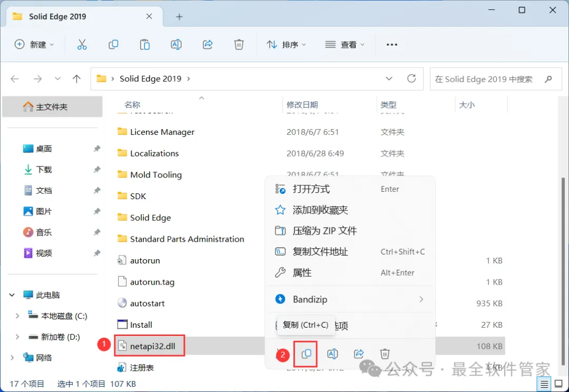This screenshot has width=569, height=392.
Task: Choose 压缩为 ZIP 文件 option
Action: [350, 231]
